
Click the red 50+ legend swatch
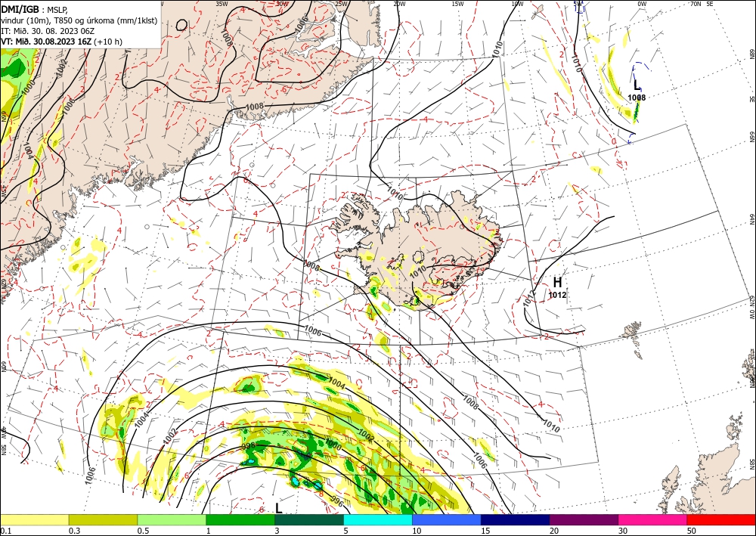coord(721,519)
